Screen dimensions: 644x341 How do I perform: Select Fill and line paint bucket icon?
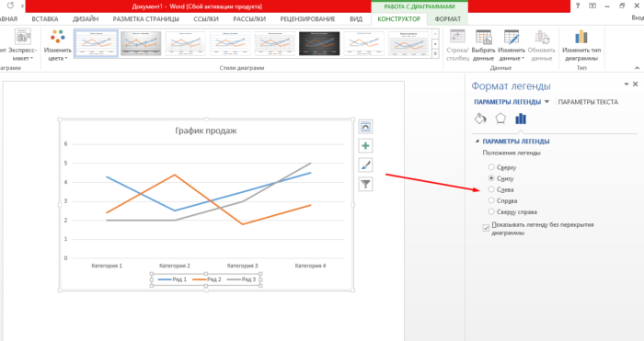point(480,119)
